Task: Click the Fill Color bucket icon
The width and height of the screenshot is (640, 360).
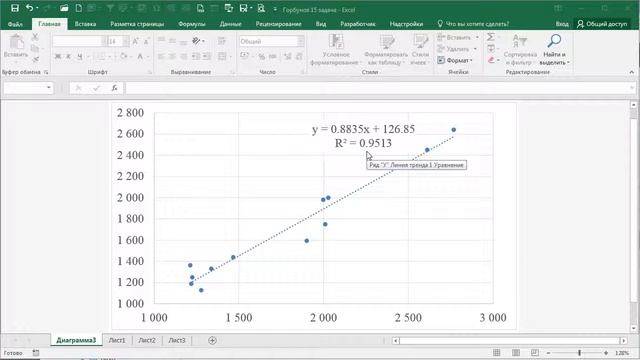Action: (x=123, y=56)
